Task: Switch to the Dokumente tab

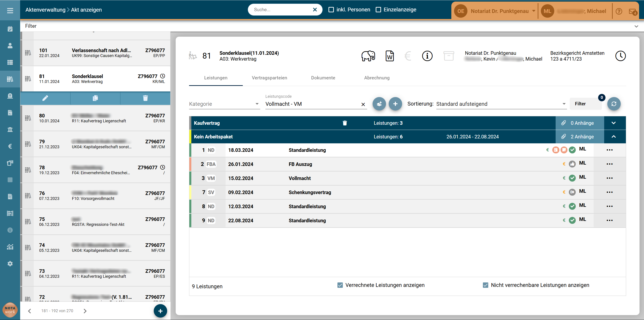Action: (x=323, y=78)
